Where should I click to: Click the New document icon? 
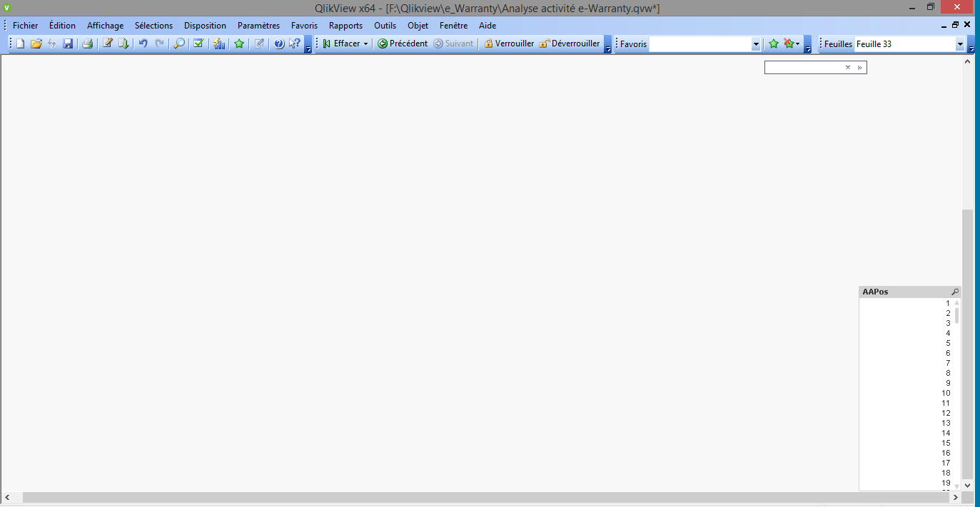[x=20, y=43]
